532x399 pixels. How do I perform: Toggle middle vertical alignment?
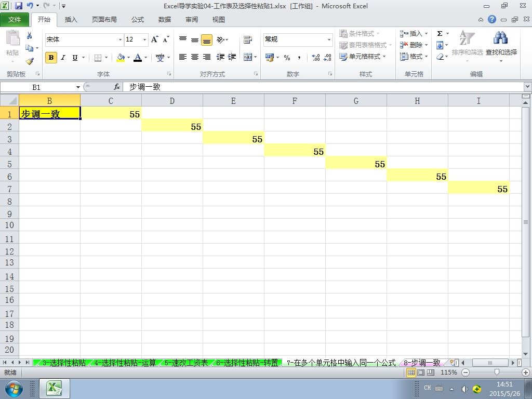(x=195, y=40)
